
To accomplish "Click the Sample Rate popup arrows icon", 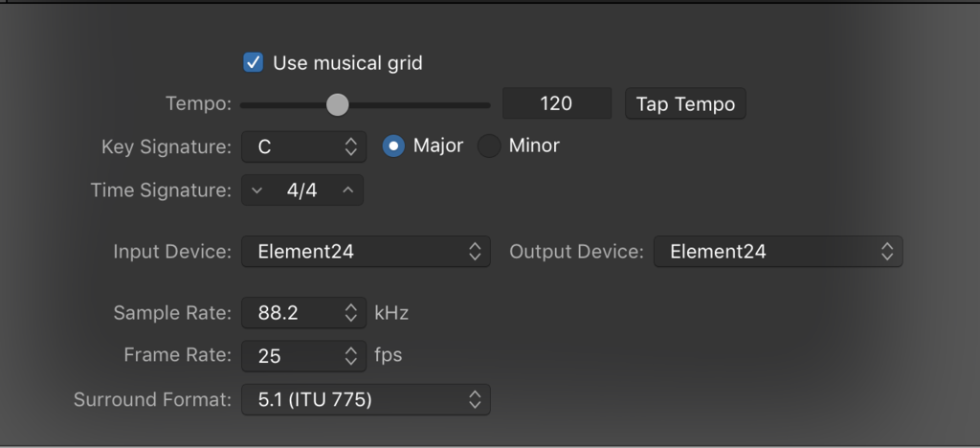I will [350, 313].
